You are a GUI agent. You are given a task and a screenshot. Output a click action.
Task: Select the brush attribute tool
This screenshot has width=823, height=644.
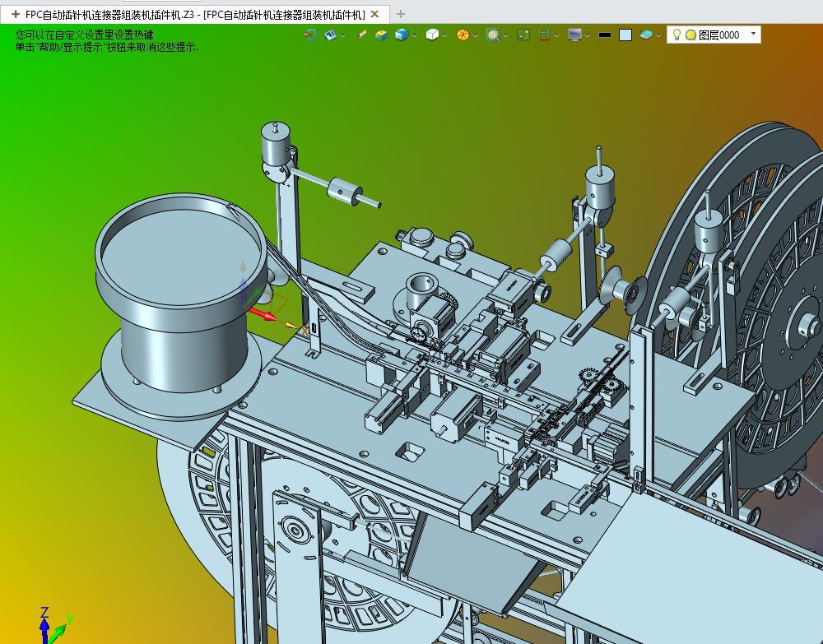tap(362, 35)
